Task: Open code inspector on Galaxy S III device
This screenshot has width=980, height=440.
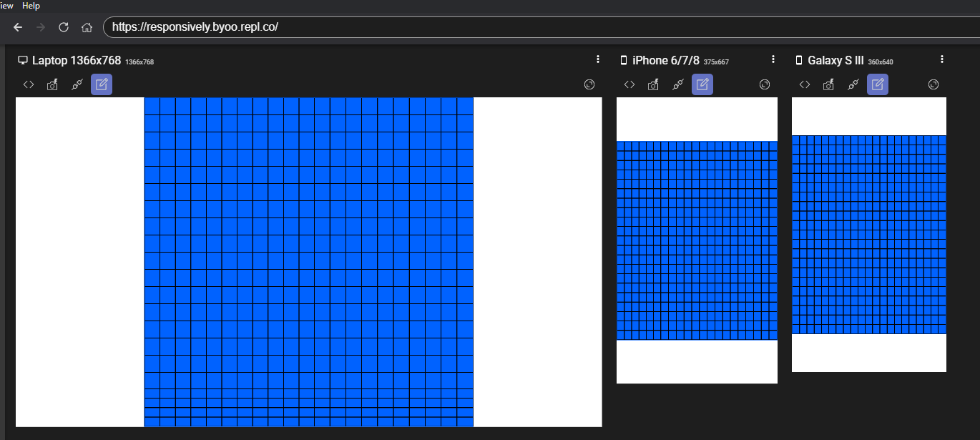Action: 804,84
